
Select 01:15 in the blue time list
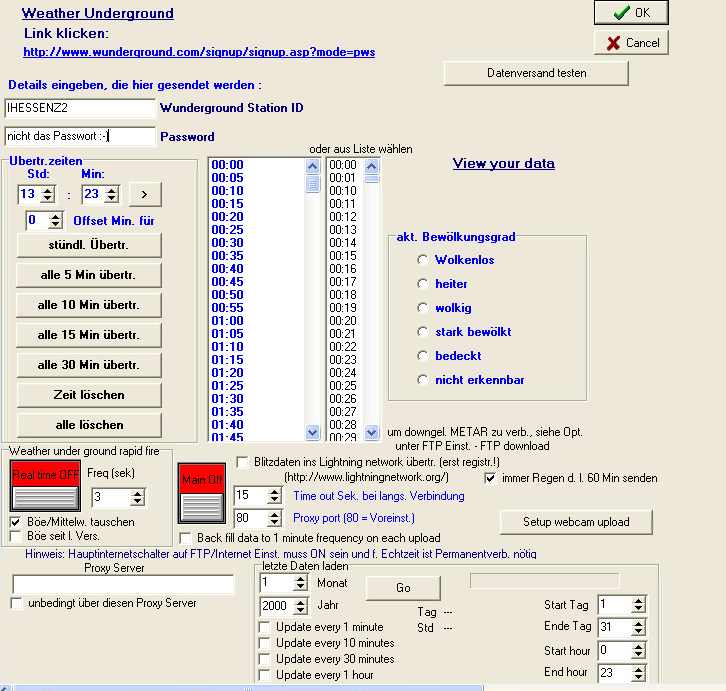[227, 360]
